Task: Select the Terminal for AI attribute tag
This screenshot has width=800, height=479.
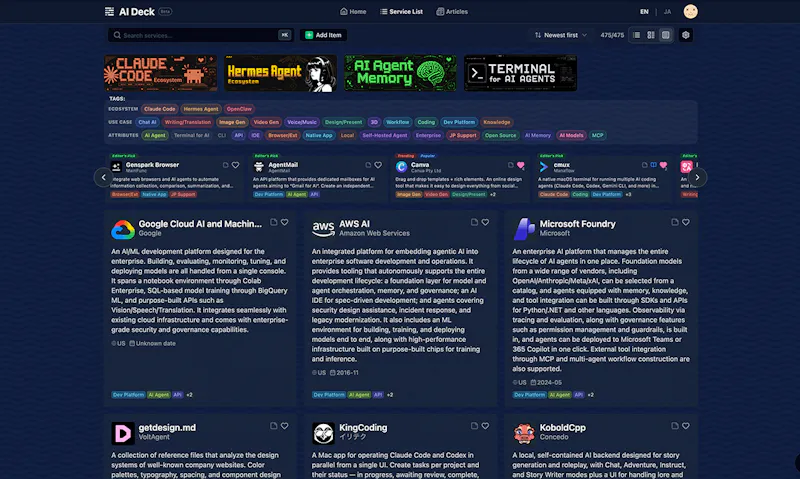Action: pos(191,135)
